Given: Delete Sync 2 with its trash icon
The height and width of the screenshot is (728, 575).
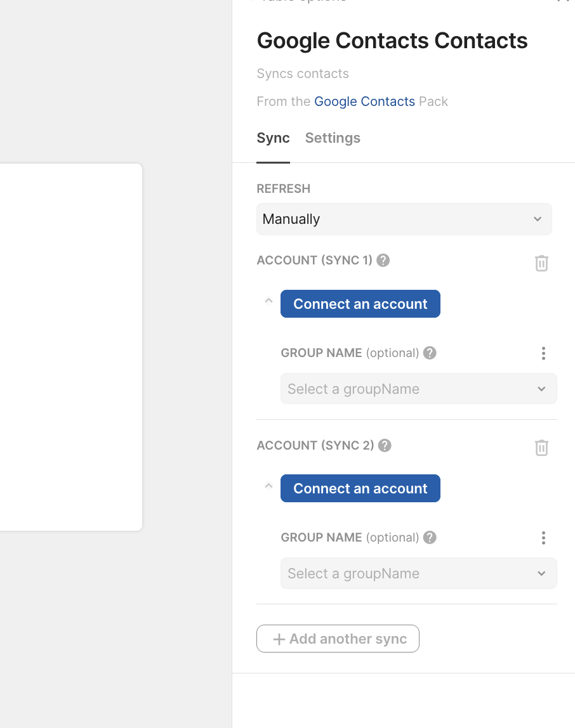Looking at the screenshot, I should pos(541,448).
